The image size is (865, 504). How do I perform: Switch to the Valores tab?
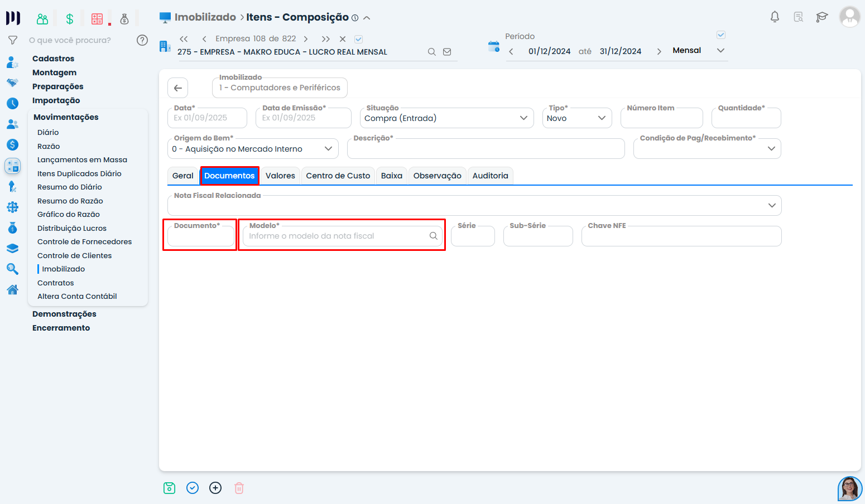280,176
